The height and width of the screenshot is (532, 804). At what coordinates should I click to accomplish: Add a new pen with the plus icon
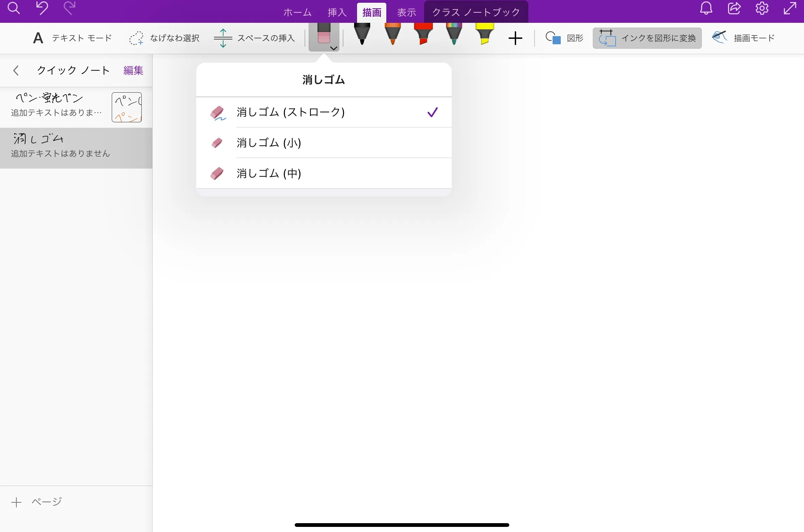coord(515,38)
